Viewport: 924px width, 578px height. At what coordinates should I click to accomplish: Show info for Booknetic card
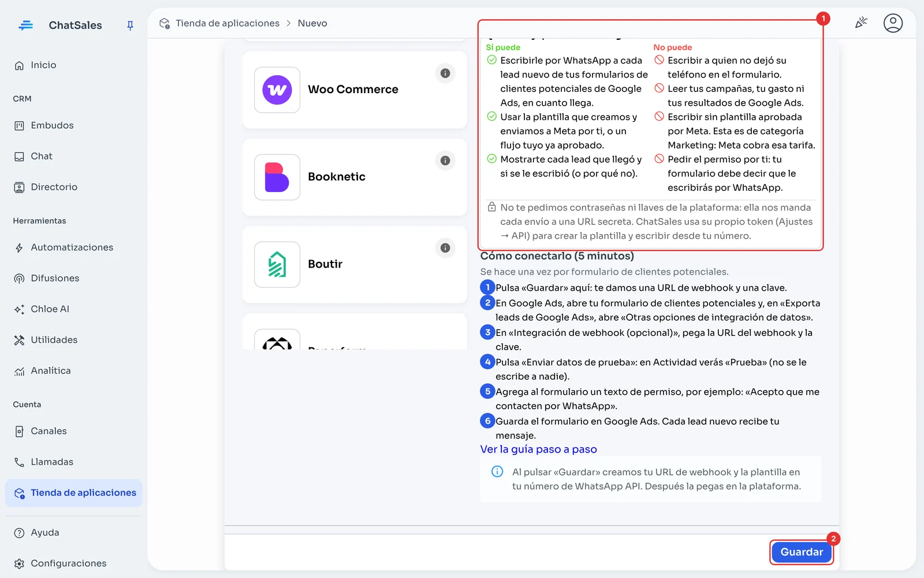[445, 161]
